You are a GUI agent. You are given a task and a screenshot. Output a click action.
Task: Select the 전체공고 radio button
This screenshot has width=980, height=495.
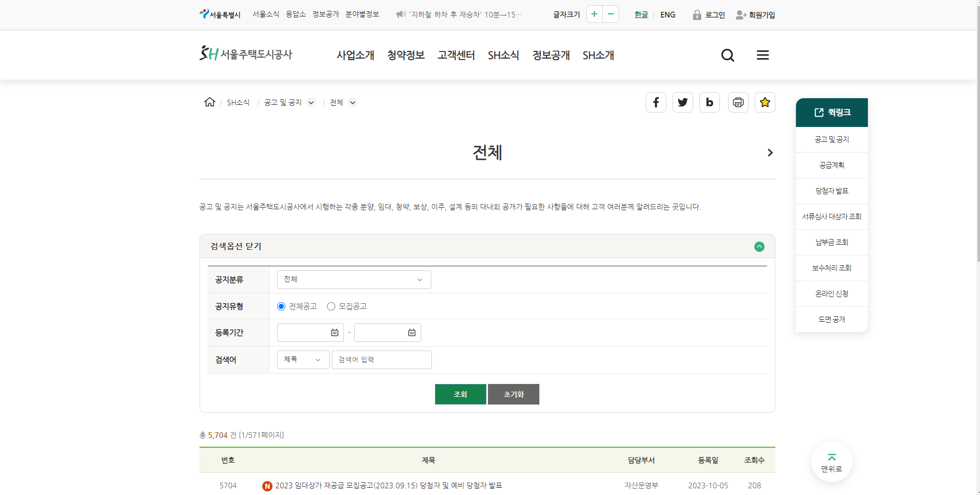click(x=281, y=306)
